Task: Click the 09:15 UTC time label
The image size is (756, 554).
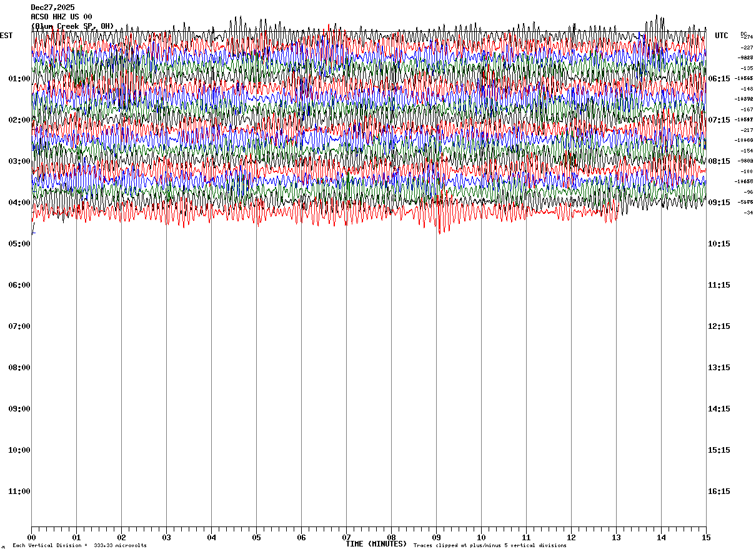Action: [x=719, y=203]
